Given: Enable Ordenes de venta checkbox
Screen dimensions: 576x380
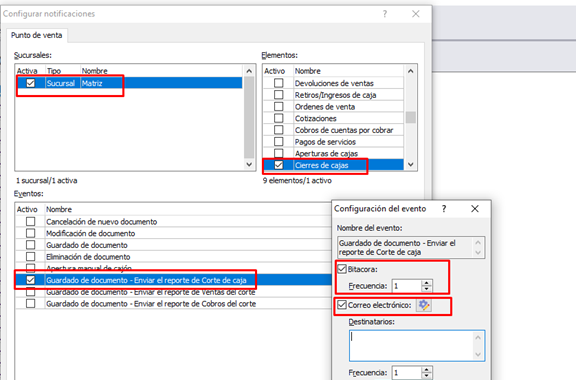Looking at the screenshot, I should tap(279, 107).
